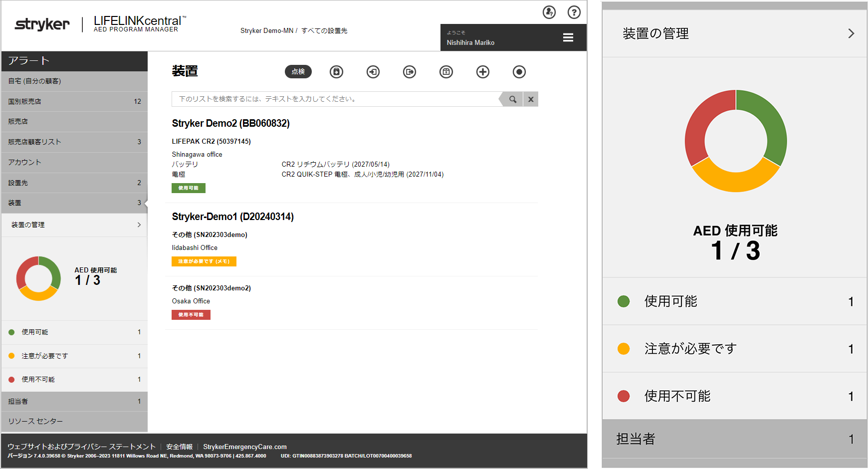Click Stryker Demo-MN breadcrumb
The width and height of the screenshot is (868, 469).
267,31
